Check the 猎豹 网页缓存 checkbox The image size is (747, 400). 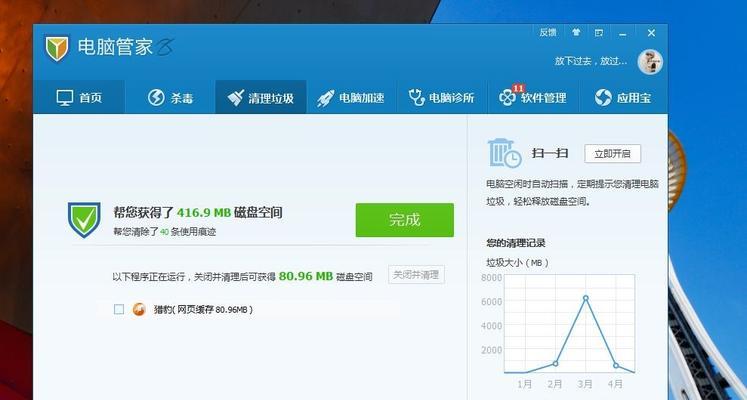[x=119, y=310]
